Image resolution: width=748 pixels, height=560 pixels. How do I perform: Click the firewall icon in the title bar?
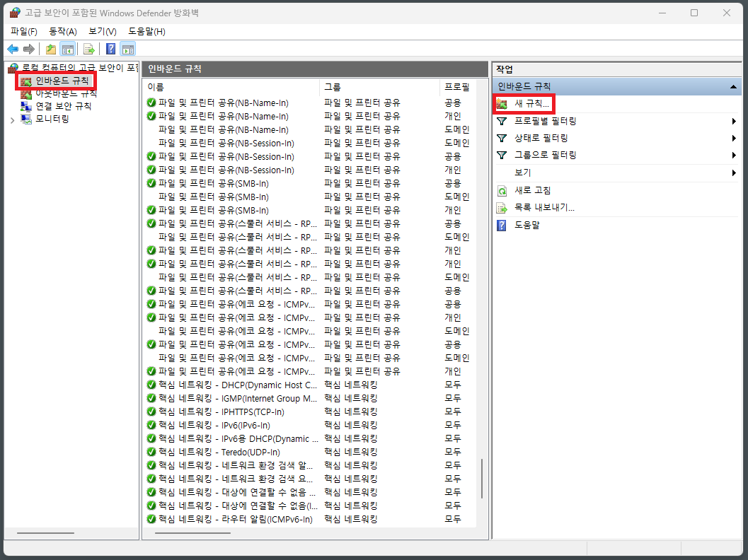[x=16, y=13]
